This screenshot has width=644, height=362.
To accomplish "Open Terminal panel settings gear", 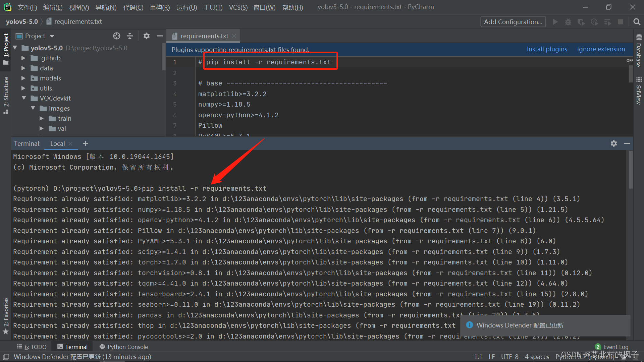I will pyautogui.click(x=614, y=143).
